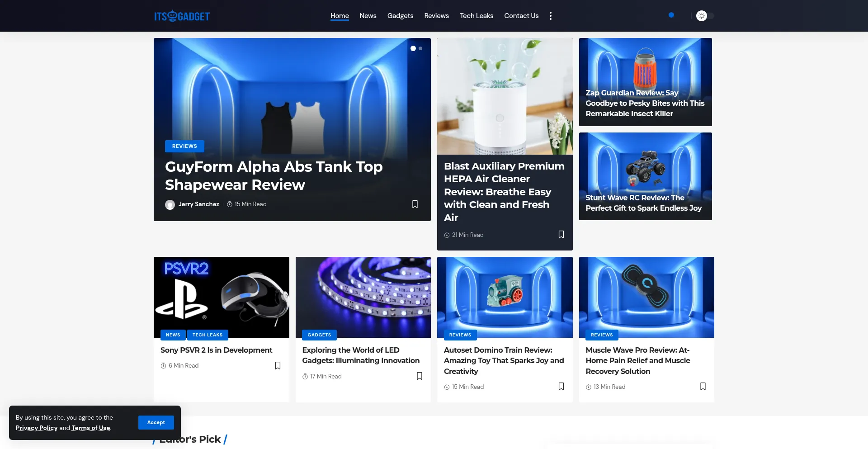Click the blue notification dot in header

click(x=671, y=15)
